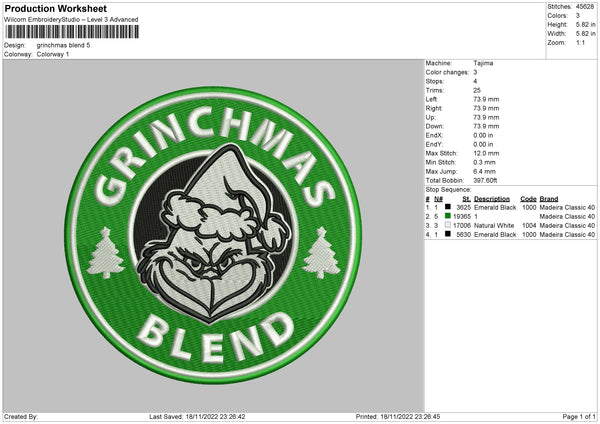Image resolution: width=600 pixels, height=424 pixels.
Task: Click the Left value 73.9 mm
Action: [486, 99]
